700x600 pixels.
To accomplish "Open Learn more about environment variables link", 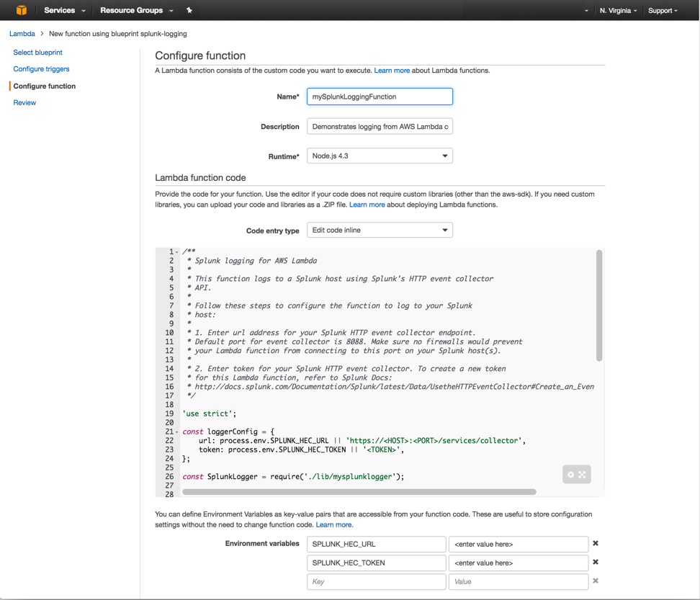I will (x=334, y=524).
